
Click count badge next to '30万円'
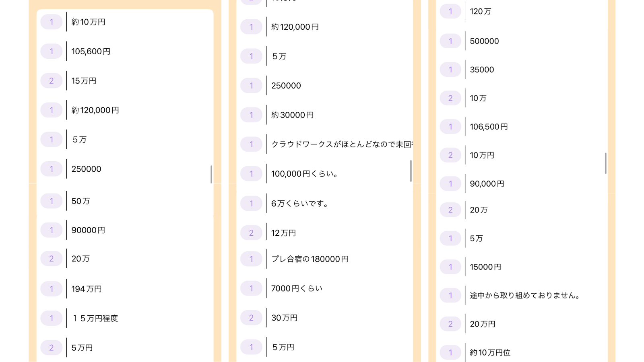coord(251,318)
